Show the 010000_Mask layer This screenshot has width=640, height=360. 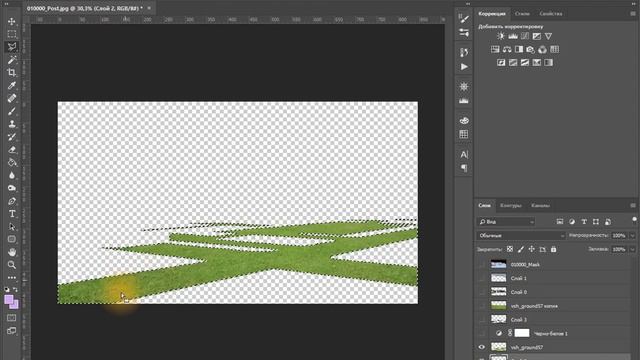pyautogui.click(x=482, y=264)
